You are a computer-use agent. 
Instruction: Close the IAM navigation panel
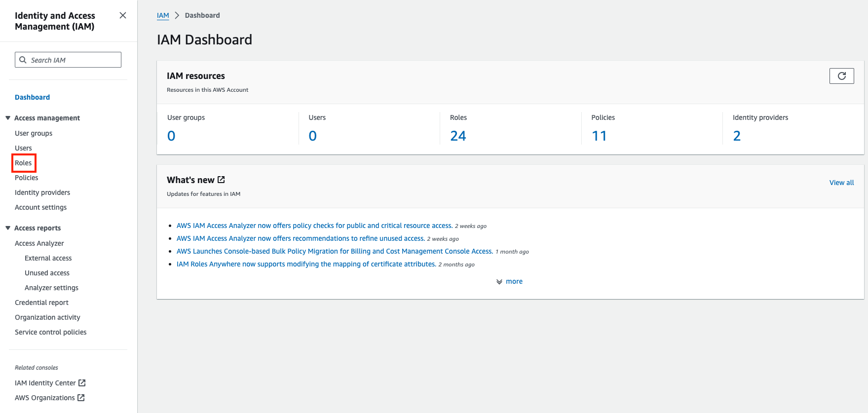click(123, 15)
